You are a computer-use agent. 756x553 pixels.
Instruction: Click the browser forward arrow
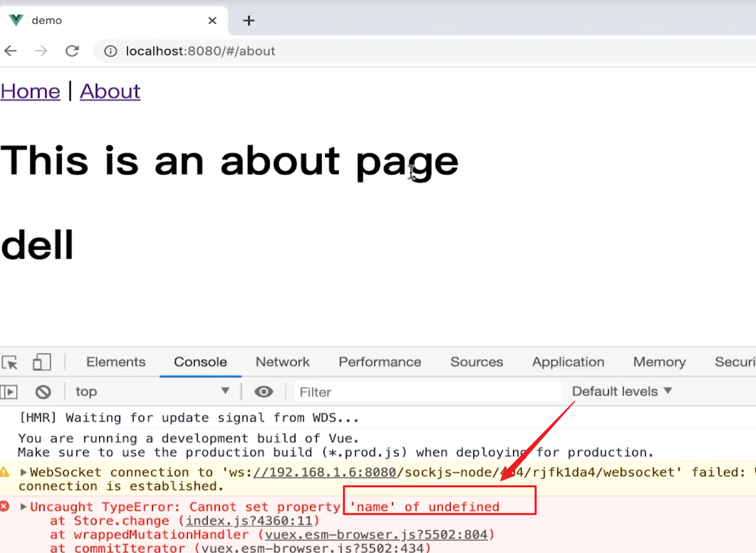coord(41,51)
